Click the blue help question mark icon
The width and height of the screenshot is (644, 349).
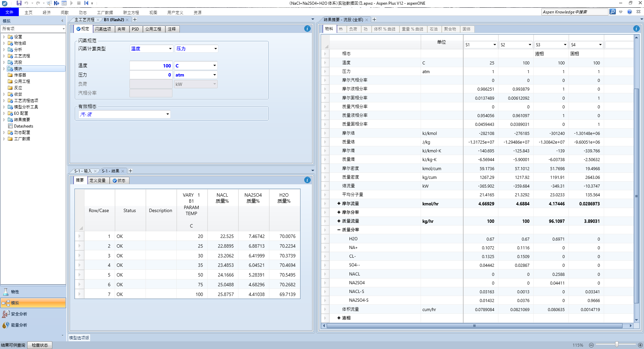click(630, 12)
